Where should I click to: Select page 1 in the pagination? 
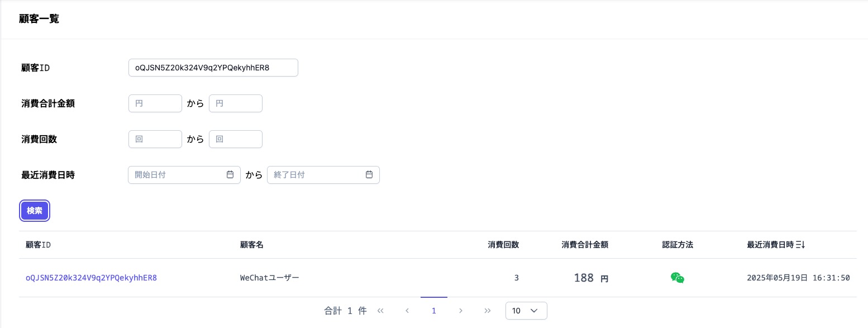click(434, 311)
